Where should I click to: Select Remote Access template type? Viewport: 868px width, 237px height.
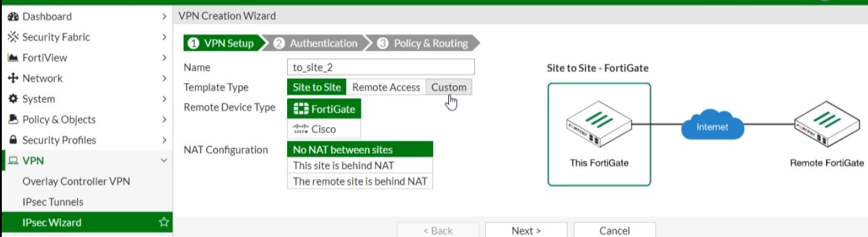tap(386, 87)
